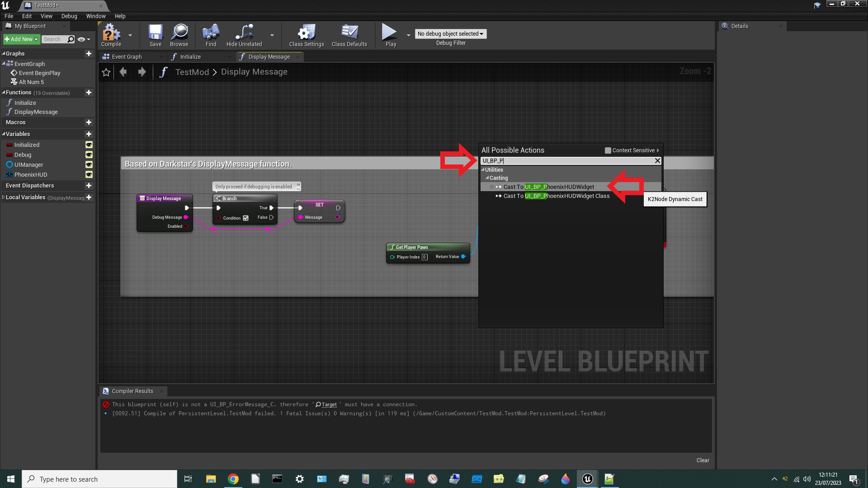The height and width of the screenshot is (488, 868).
Task: Open the Edit menu
Action: (27, 16)
